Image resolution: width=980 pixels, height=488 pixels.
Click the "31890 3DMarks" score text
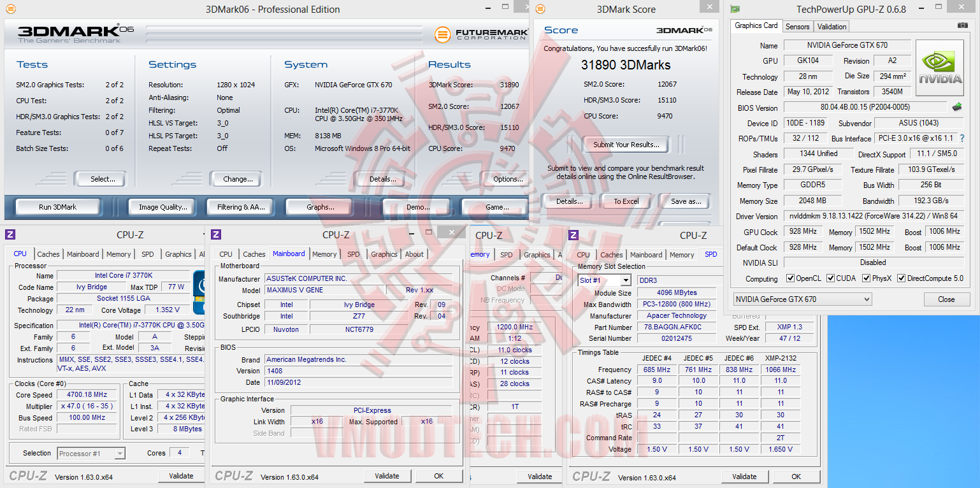pyautogui.click(x=626, y=65)
